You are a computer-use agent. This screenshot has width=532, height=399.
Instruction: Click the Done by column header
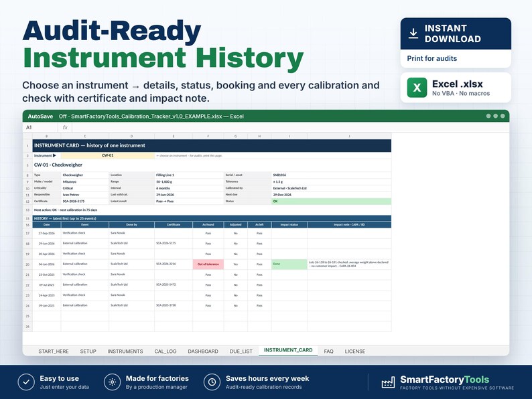[131, 225]
